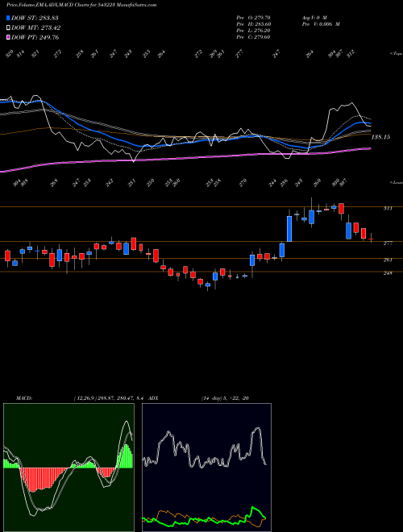Click the "DOW MT: 273.42" legend text

coord(36,28)
